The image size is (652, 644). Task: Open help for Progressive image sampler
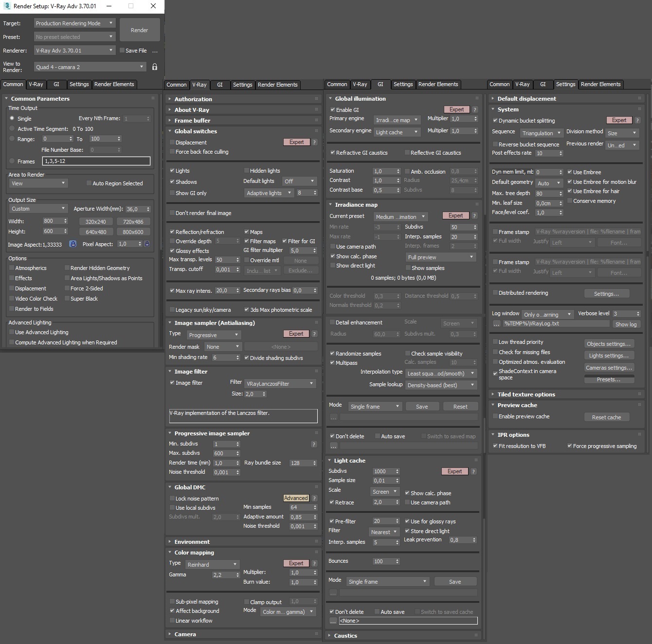pos(314,444)
